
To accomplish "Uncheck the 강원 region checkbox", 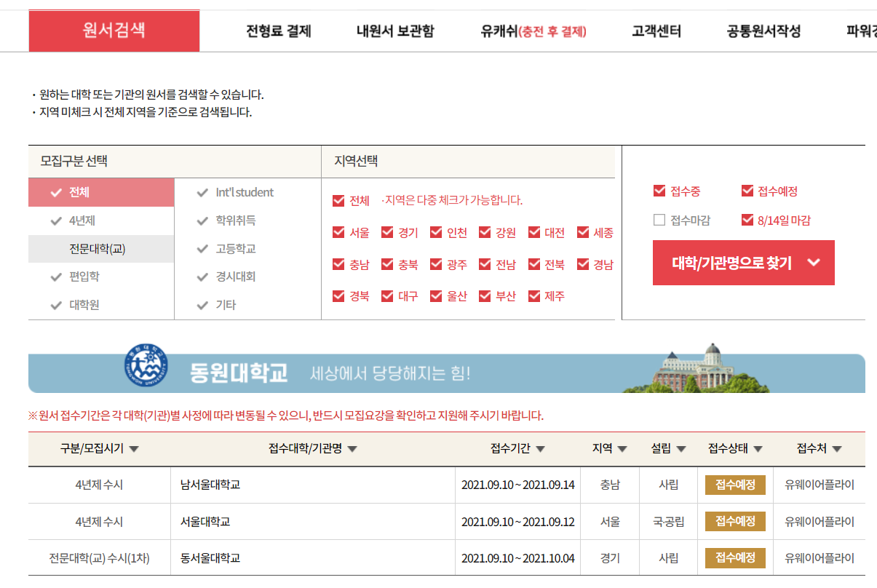I will (485, 232).
